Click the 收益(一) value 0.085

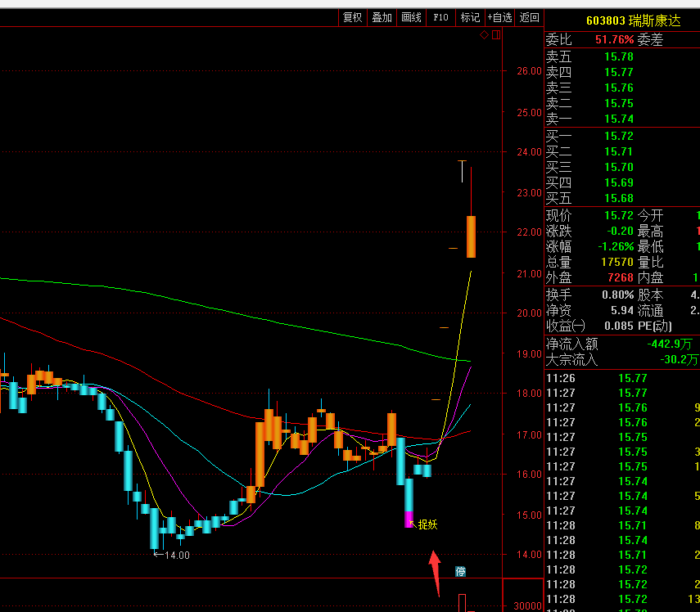(619, 326)
